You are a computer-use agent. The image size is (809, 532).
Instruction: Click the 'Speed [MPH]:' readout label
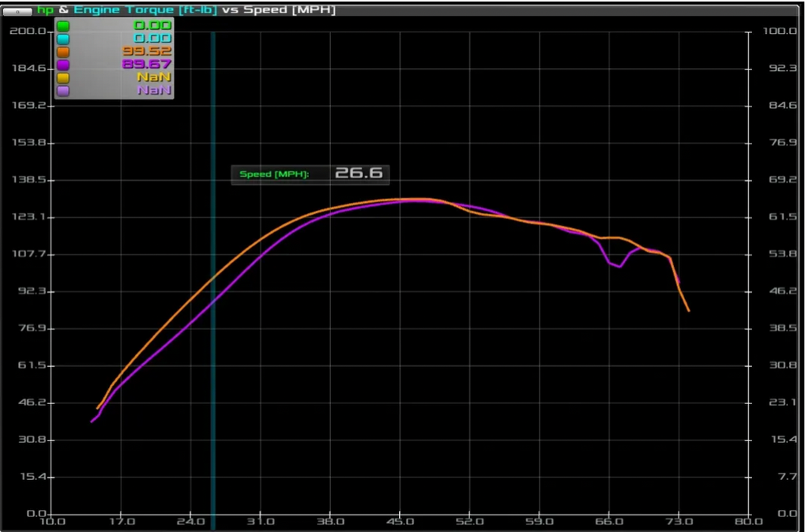tap(274, 174)
